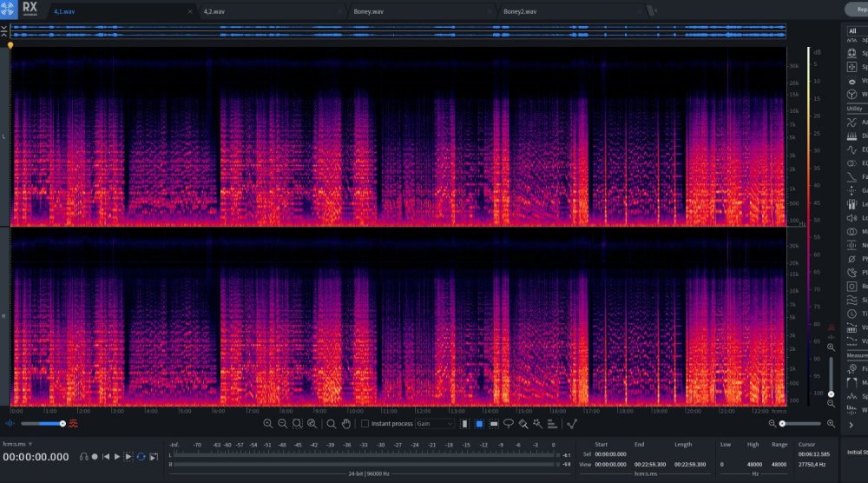Select the Lasso selection tool
Screen dimensions: 868x483
[x=508, y=424]
